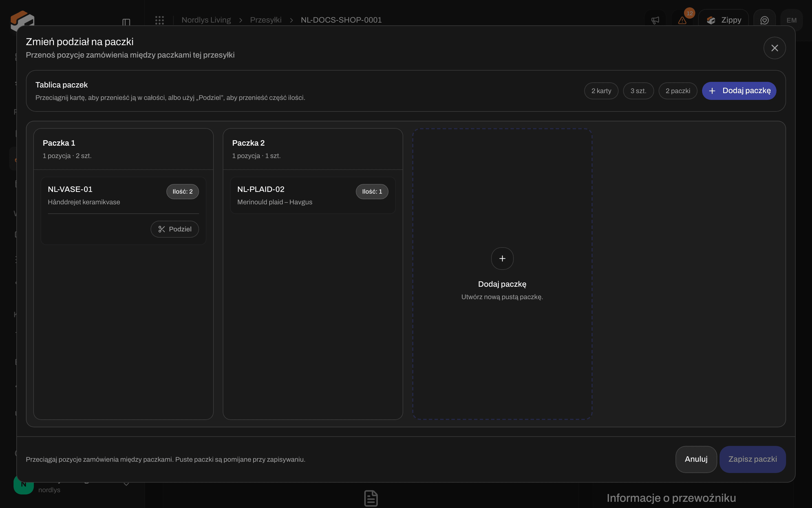Screen dimensions: 812x508
Task: Click the blue Dodaj paczkę button
Action: pyautogui.click(x=739, y=91)
